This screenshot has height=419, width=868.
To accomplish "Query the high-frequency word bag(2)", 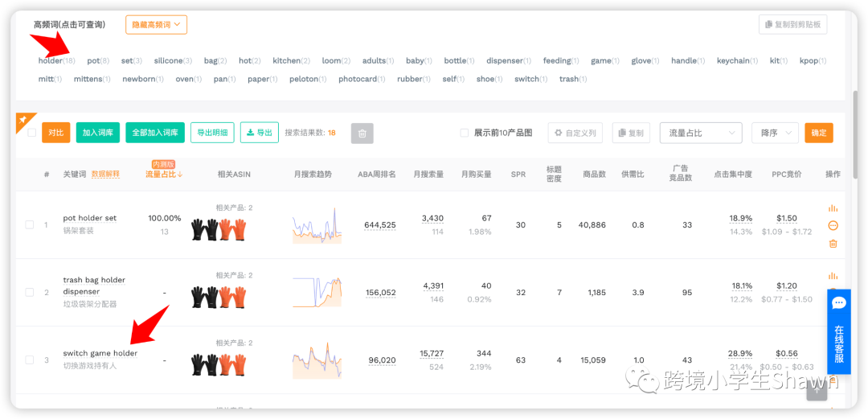I will click(215, 61).
